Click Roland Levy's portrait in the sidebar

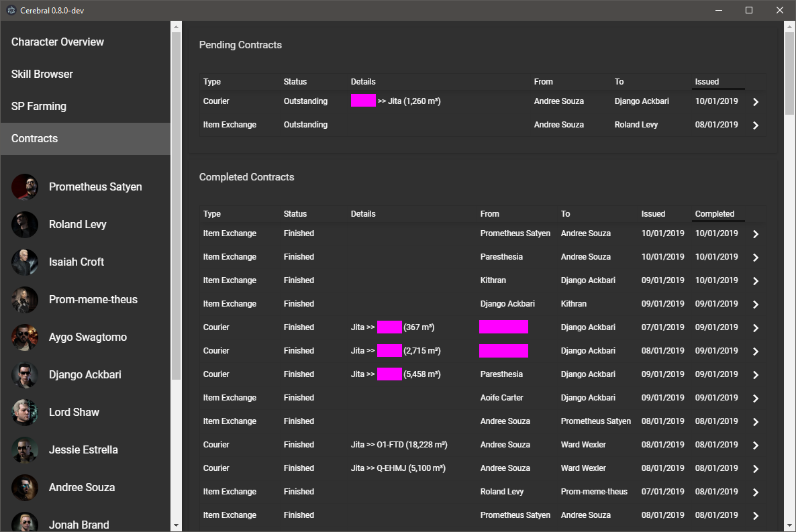coord(25,224)
